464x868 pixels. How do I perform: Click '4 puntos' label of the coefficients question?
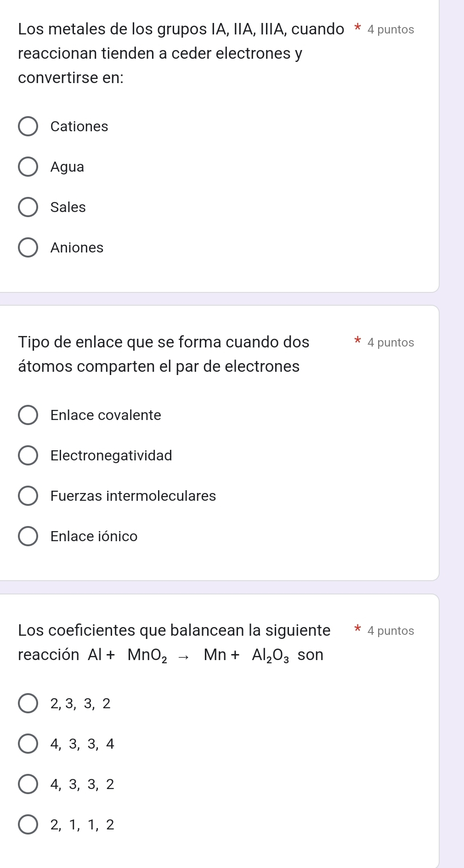[x=390, y=631]
